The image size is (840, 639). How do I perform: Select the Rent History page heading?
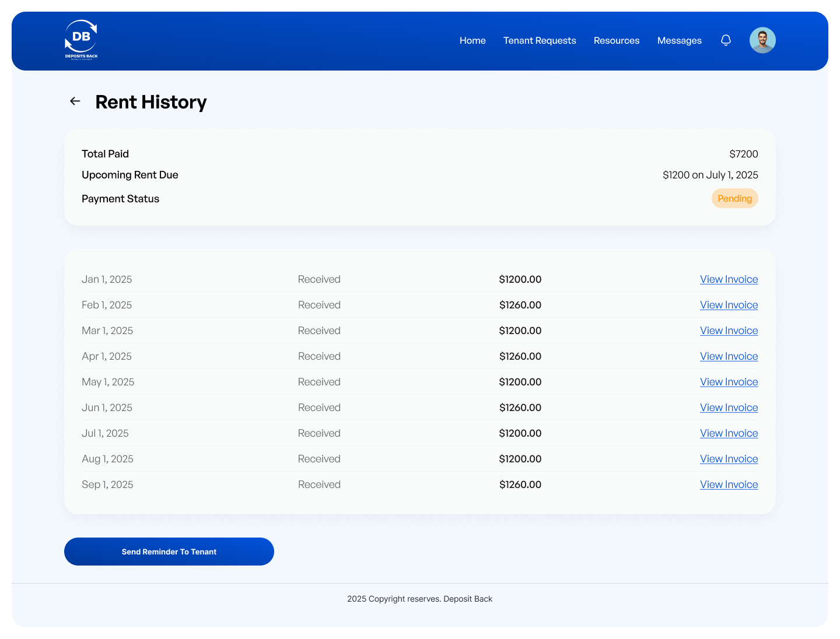point(150,102)
